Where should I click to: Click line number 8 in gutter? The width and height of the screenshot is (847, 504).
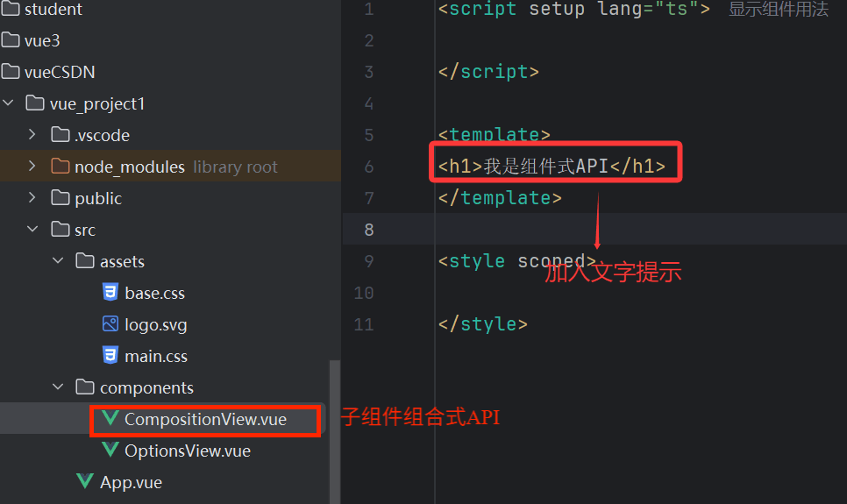369,230
